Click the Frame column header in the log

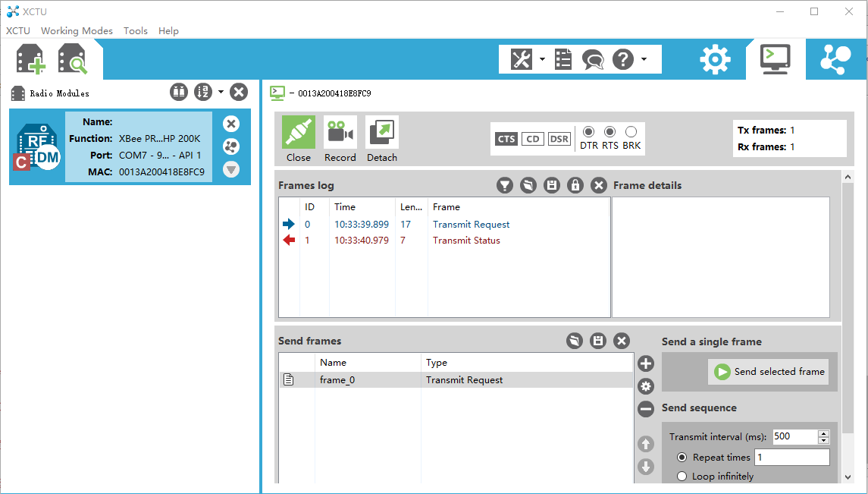pos(519,206)
